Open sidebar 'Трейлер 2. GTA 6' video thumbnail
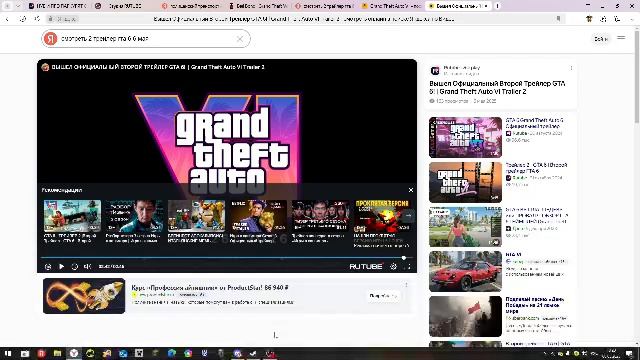Viewport: 640px width, 360px height. [465, 182]
